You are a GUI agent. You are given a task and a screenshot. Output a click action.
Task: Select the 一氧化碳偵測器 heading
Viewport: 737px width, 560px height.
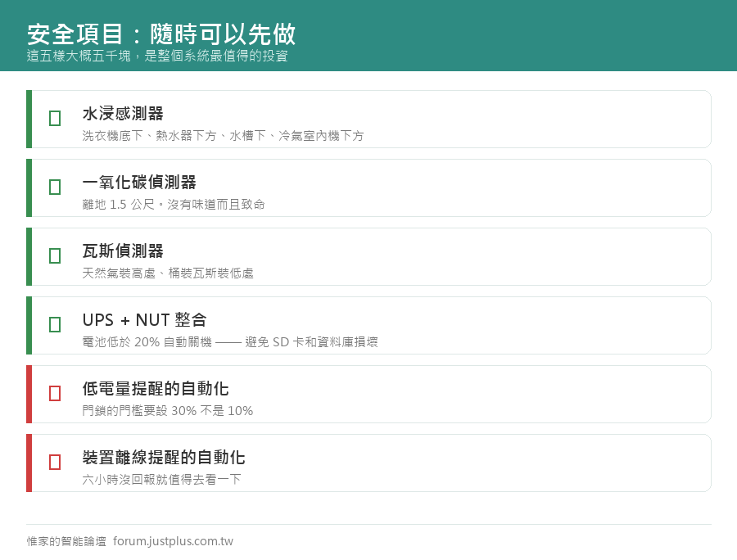[x=139, y=183]
